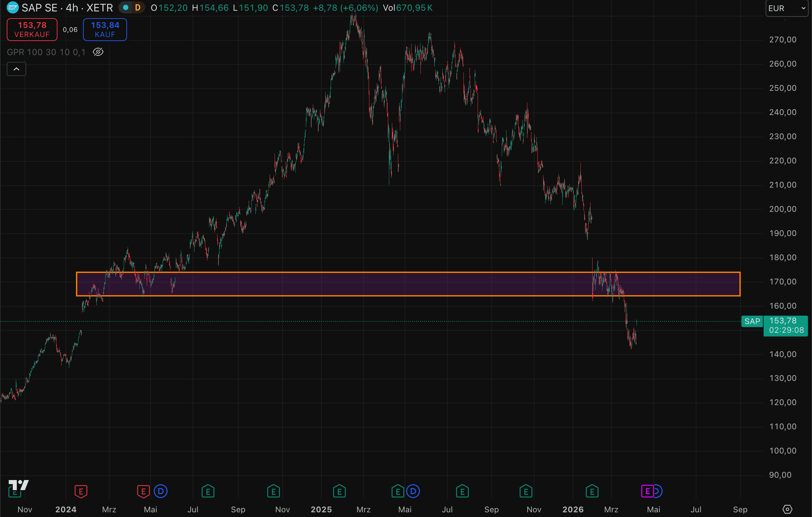
Task: Click the teal market status dot
Action: (126, 7)
